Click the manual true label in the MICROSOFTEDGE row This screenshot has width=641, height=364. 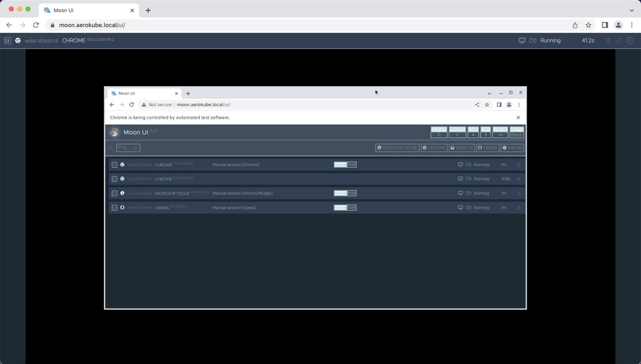click(345, 193)
